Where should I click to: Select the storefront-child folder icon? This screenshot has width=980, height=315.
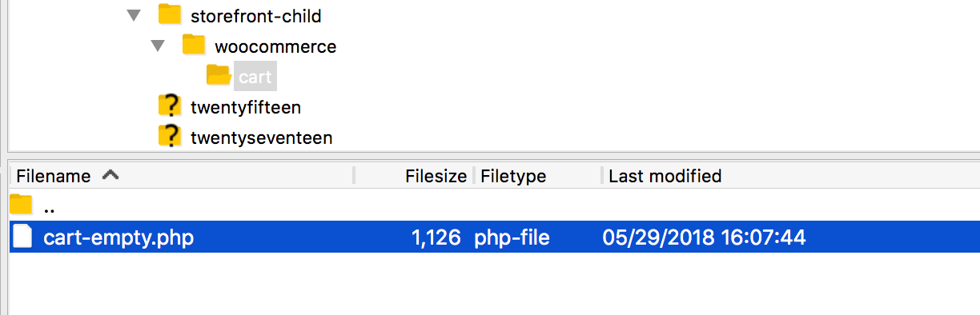[x=170, y=14]
